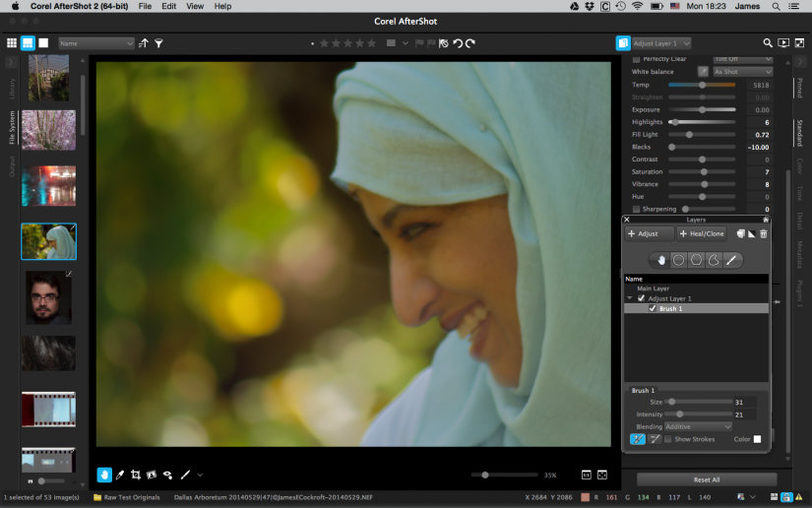Screen dimensions: 812x508
Task: Click the Reset All button
Action: click(x=707, y=479)
